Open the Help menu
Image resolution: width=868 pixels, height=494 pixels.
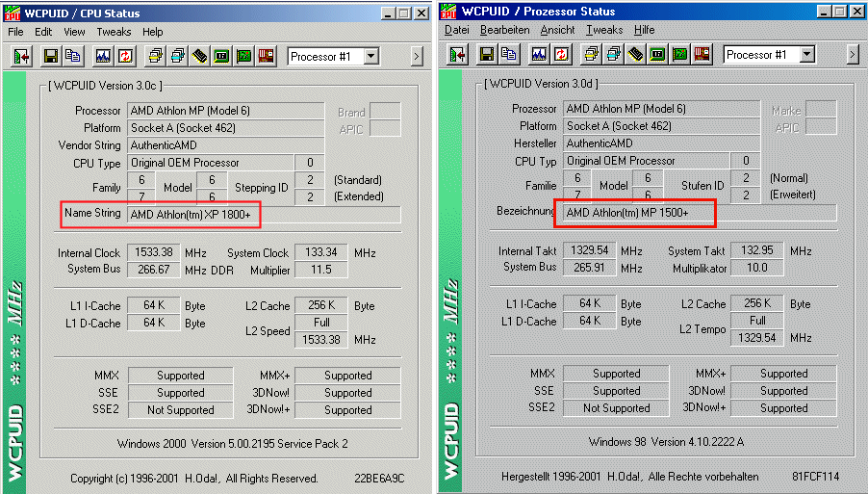tap(152, 32)
